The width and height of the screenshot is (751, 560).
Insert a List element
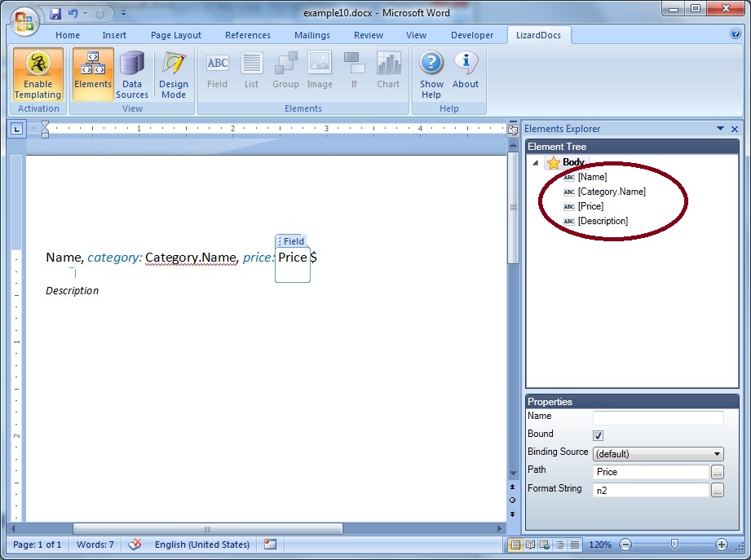tap(251, 72)
